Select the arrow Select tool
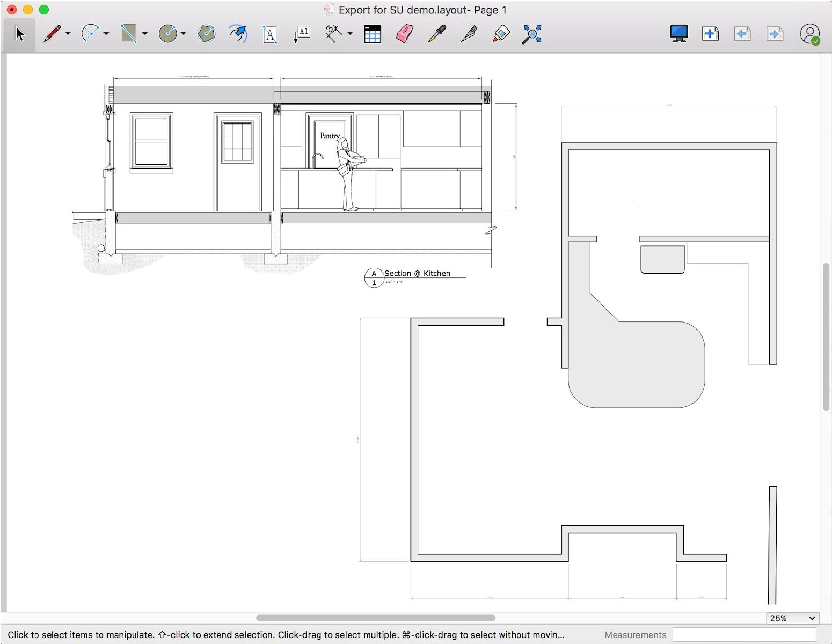The height and width of the screenshot is (644, 832). pyautogui.click(x=20, y=34)
